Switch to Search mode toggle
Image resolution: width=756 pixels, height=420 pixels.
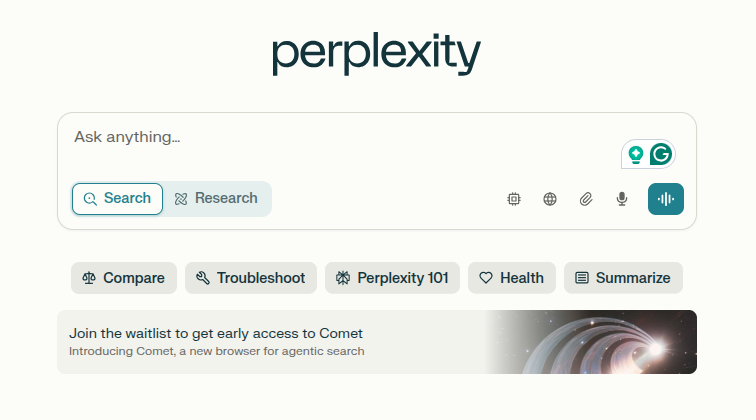coord(118,199)
